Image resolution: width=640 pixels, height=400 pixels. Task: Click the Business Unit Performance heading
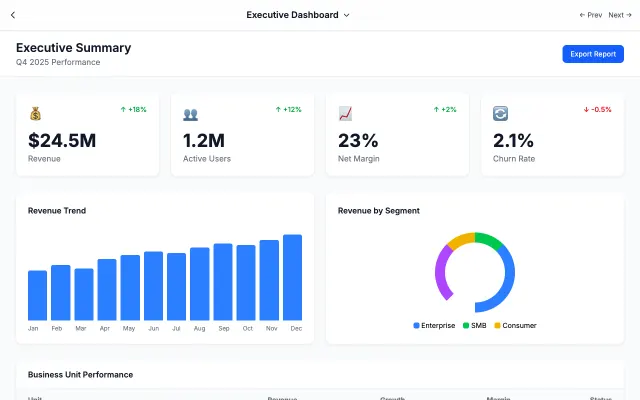pos(80,375)
